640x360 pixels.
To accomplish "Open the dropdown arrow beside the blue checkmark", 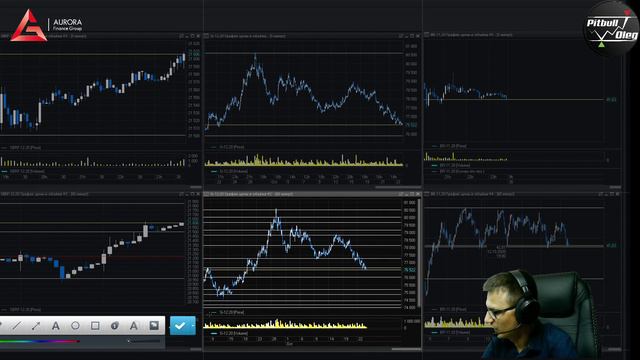I will point(193,325).
